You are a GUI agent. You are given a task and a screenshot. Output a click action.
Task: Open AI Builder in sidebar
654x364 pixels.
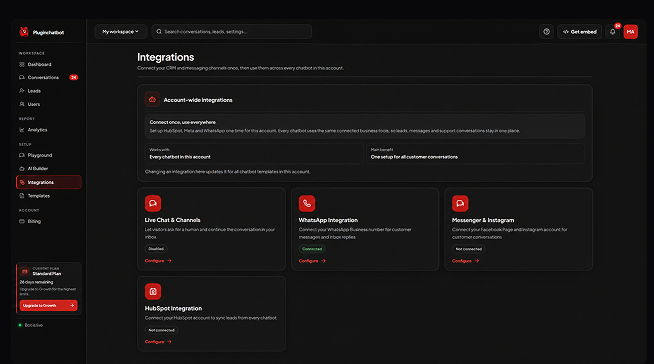click(x=49, y=168)
